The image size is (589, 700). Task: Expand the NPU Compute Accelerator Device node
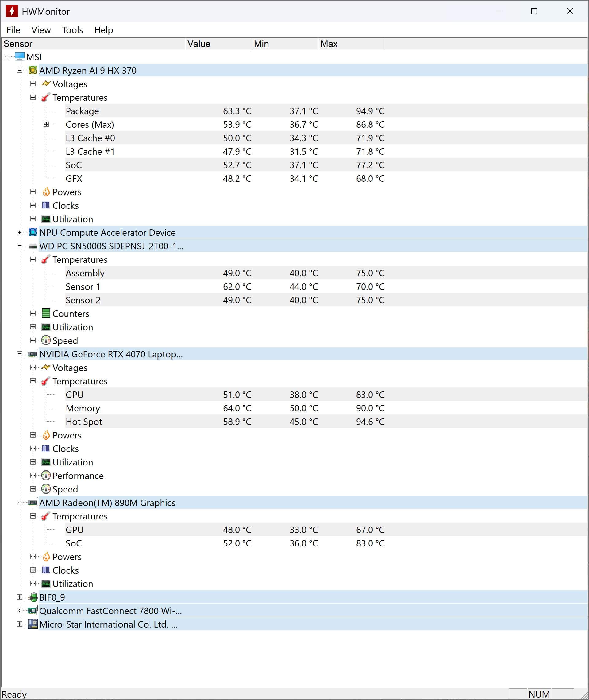point(20,232)
